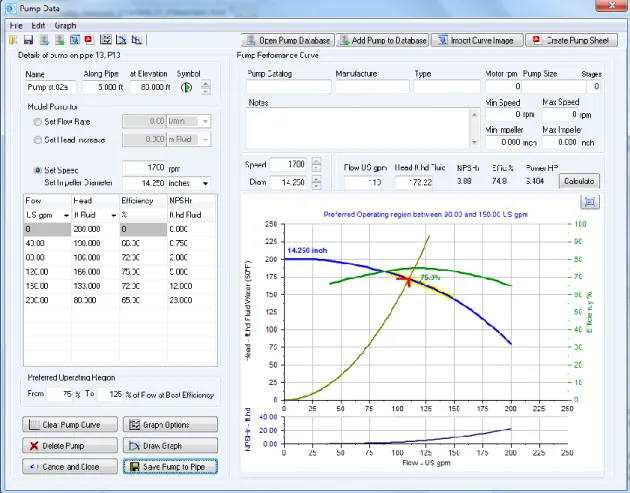The image size is (630, 493).
Task: Increase Diam with the up spinner
Action: pos(317,179)
